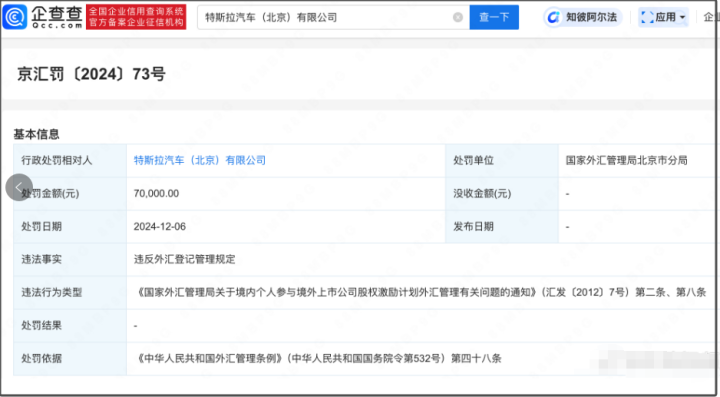720x397 pixels.
Task: Click the 70,000.00 amount value
Action: click(156, 194)
